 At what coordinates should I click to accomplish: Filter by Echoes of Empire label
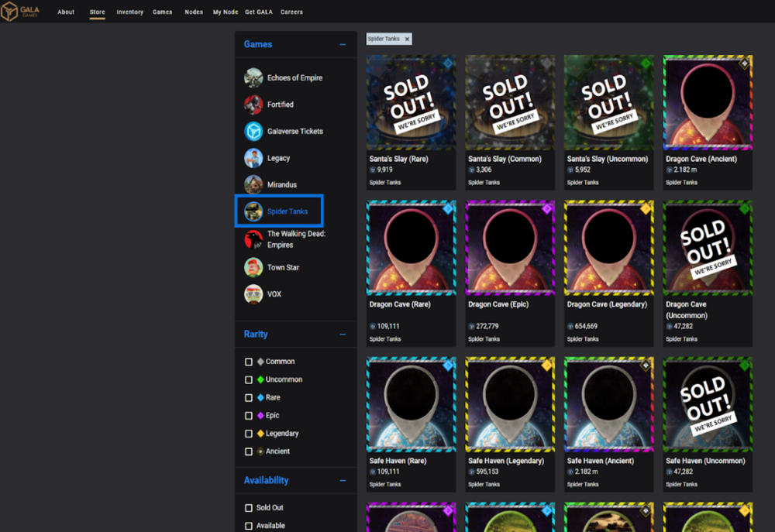[x=294, y=78]
